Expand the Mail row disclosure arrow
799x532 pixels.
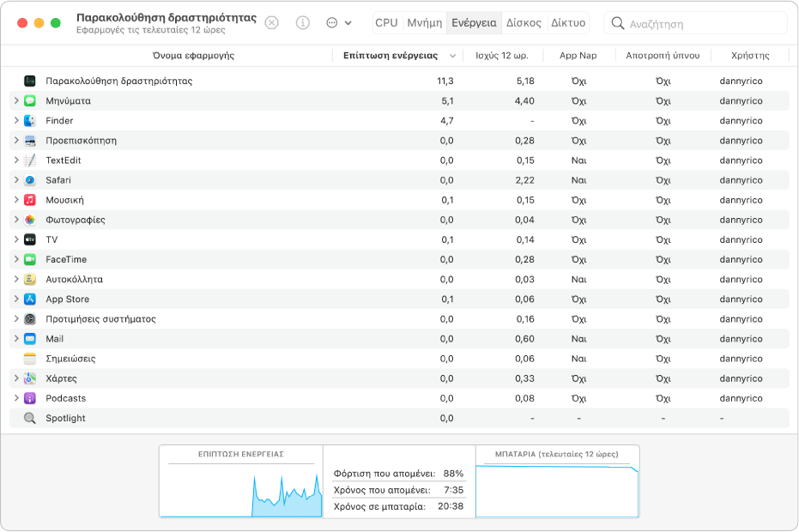tap(16, 339)
